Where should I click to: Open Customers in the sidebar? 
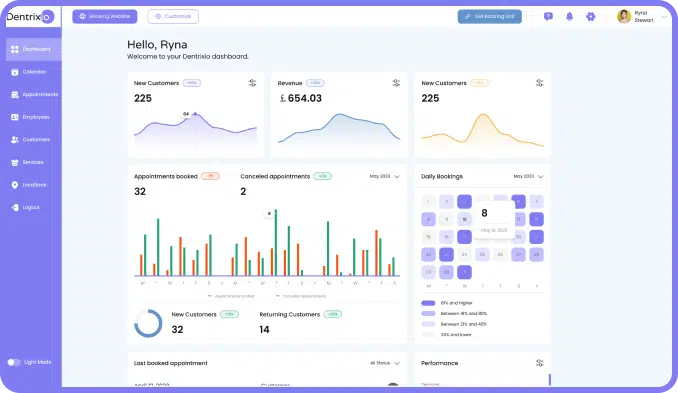point(33,140)
